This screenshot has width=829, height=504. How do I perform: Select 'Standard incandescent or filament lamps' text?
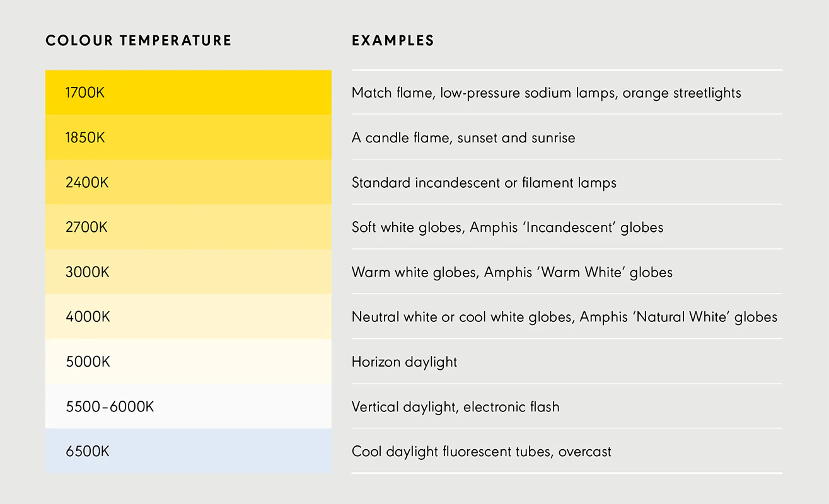[484, 183]
